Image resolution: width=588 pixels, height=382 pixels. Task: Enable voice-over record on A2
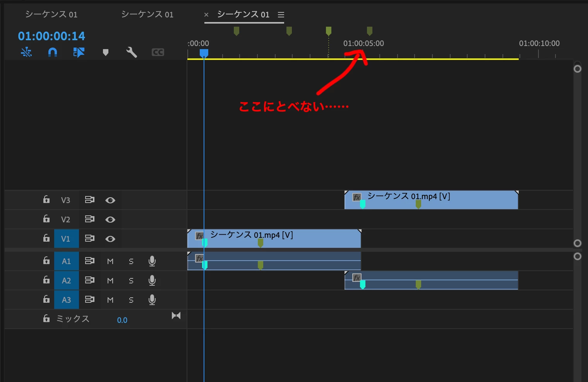point(152,281)
